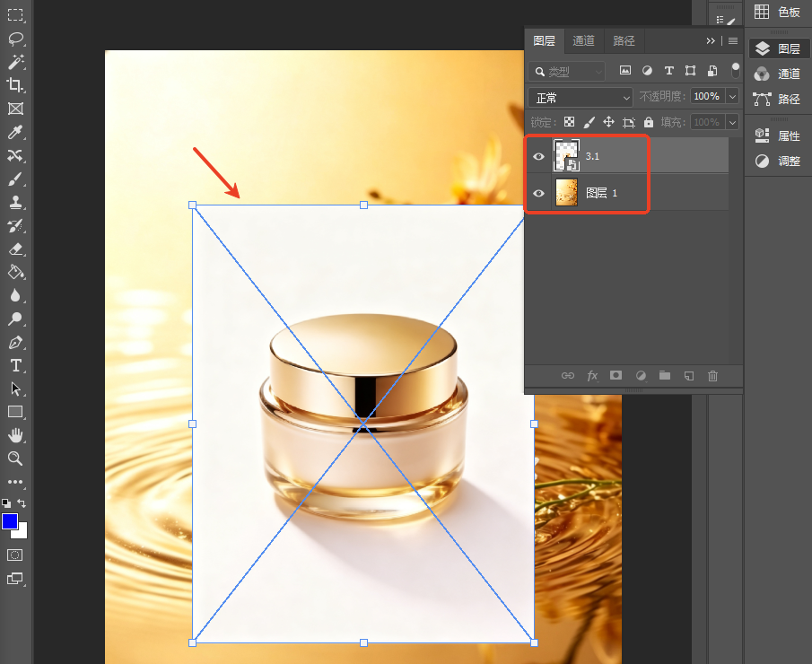Switch to the 路径 tab
812x664 pixels.
click(x=624, y=41)
